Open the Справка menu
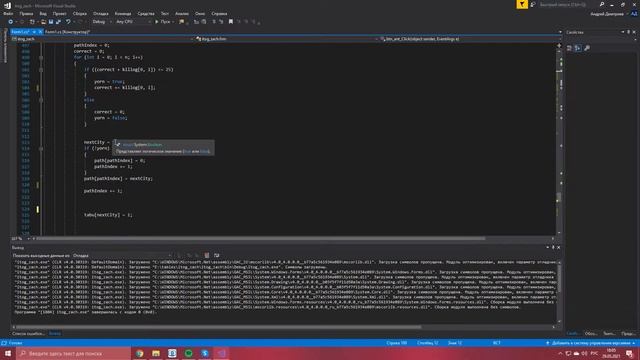This screenshot has width=640, height=360. [x=219, y=13]
